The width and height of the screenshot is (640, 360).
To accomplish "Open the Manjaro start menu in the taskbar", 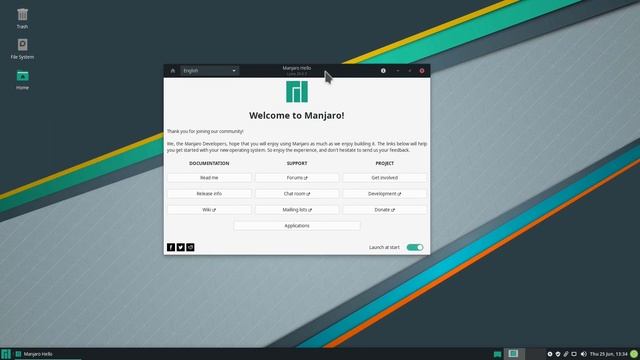I will pyautogui.click(x=6, y=354).
